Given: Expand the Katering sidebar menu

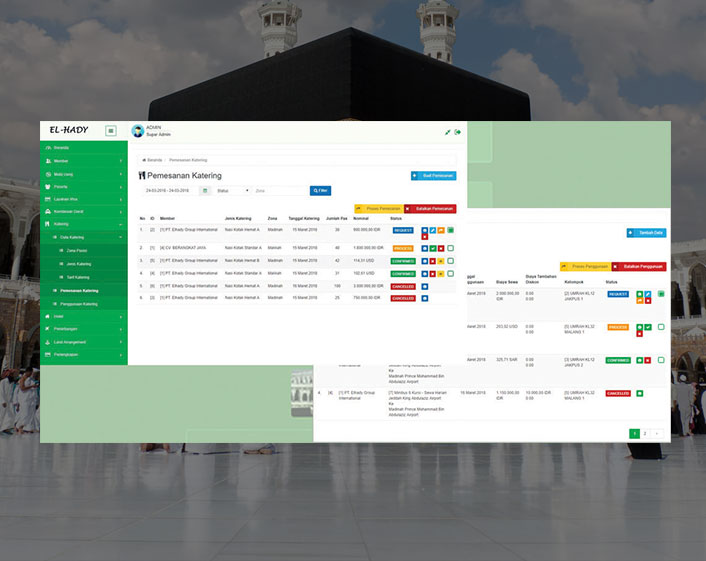Looking at the screenshot, I should [x=84, y=224].
